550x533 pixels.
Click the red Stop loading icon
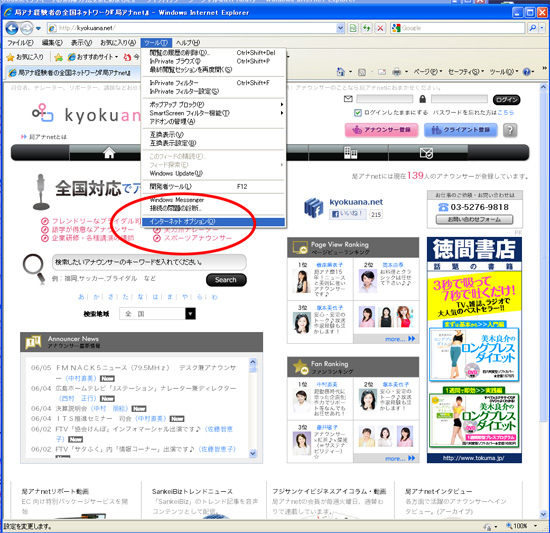[x=380, y=28]
